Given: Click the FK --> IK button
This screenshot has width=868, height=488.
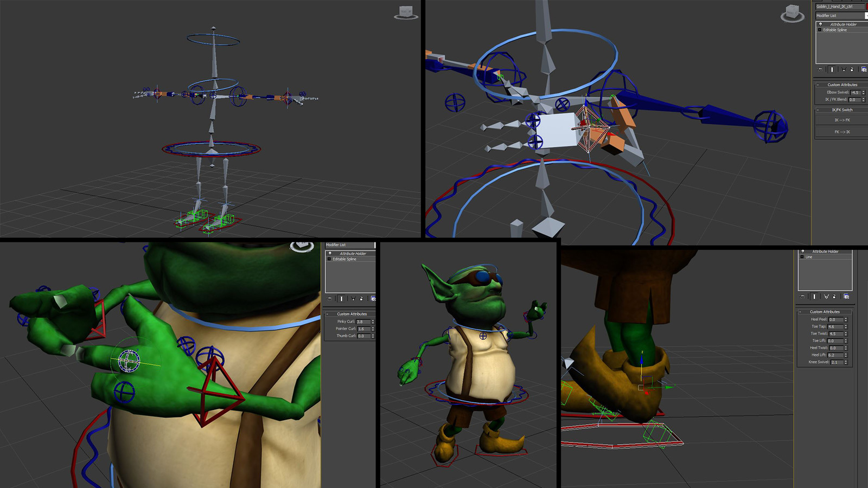Looking at the screenshot, I should click(842, 132).
